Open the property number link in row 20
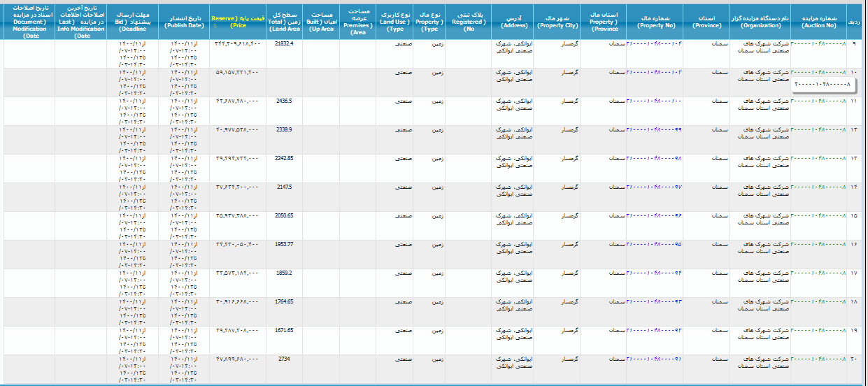 (653, 359)
